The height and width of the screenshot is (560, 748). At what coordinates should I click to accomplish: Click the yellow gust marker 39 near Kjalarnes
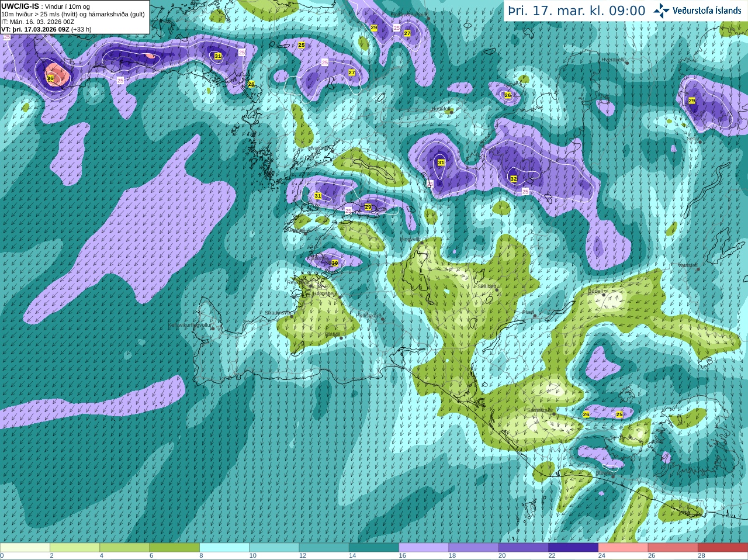tap(335, 263)
